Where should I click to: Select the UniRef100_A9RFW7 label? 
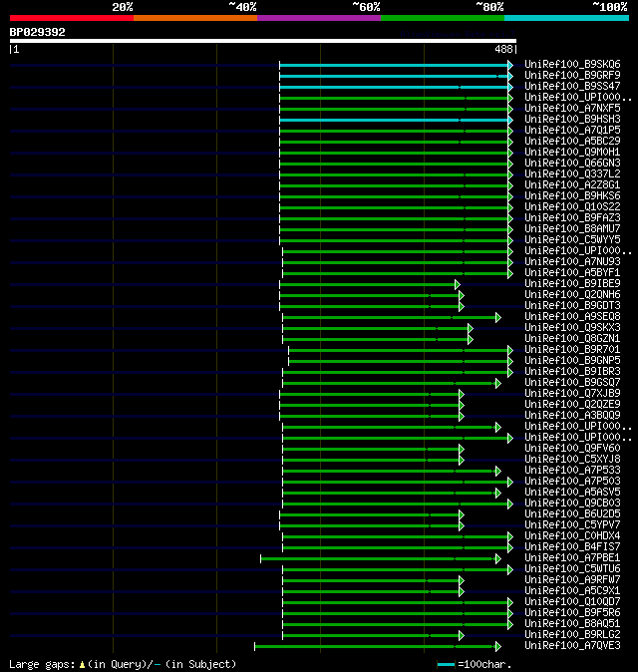coord(572,580)
